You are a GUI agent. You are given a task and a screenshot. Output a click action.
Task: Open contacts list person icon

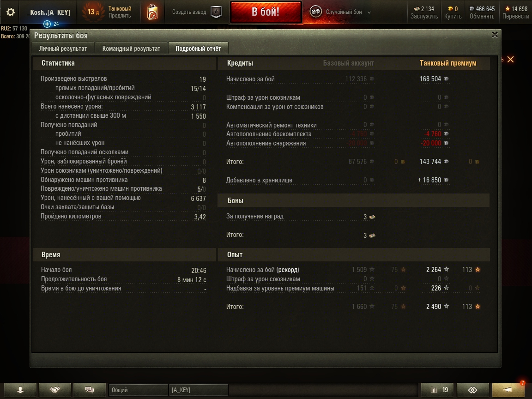click(20, 390)
